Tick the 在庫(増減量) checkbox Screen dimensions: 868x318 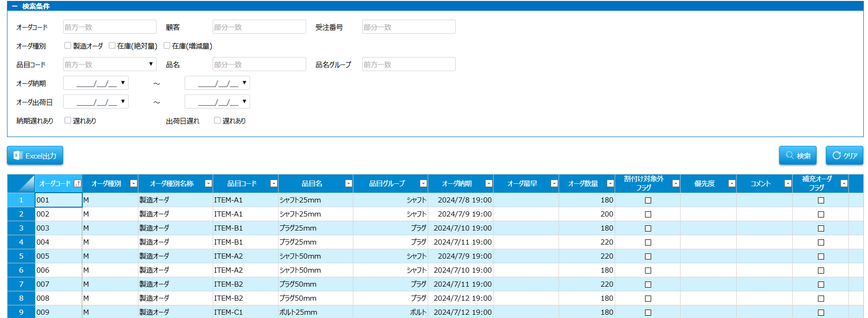pyautogui.click(x=167, y=45)
